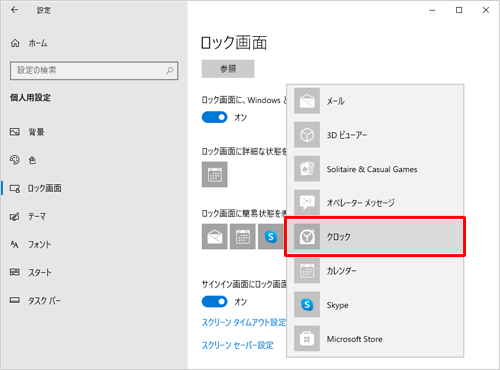Open スクリーン セーバー設定 link
500x370 pixels.
pyautogui.click(x=237, y=345)
